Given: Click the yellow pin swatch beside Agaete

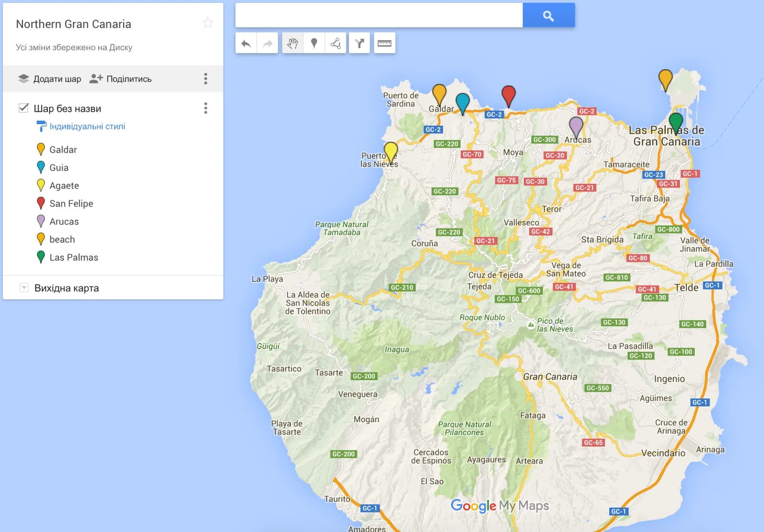Looking at the screenshot, I should [x=41, y=185].
